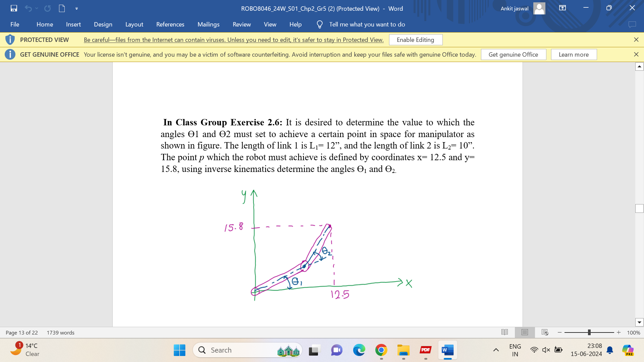Redo the last action
This screenshot has height=362, width=644.
(x=47, y=8)
